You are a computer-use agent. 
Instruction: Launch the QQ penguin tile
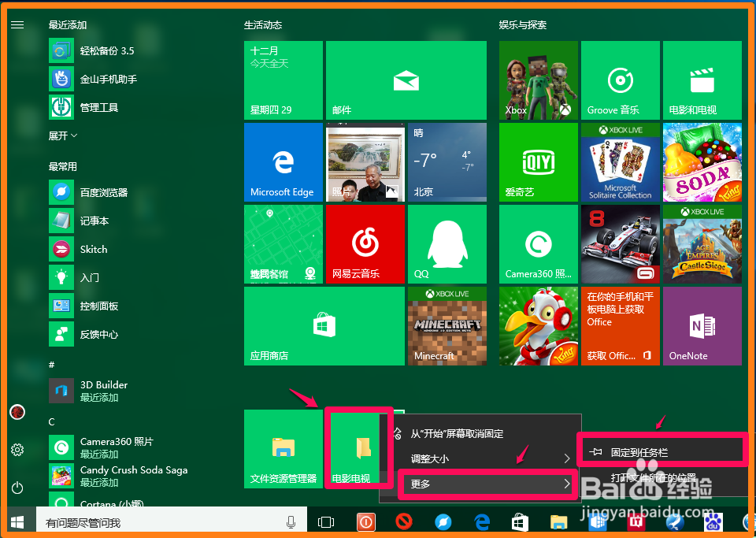tap(447, 244)
